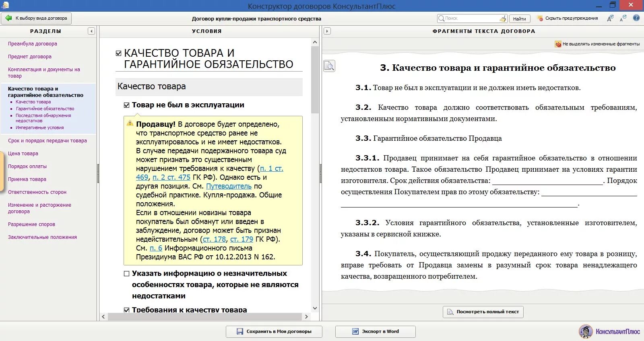
Task: Decrease font size with the smaller A icon
Action: tap(623, 18)
